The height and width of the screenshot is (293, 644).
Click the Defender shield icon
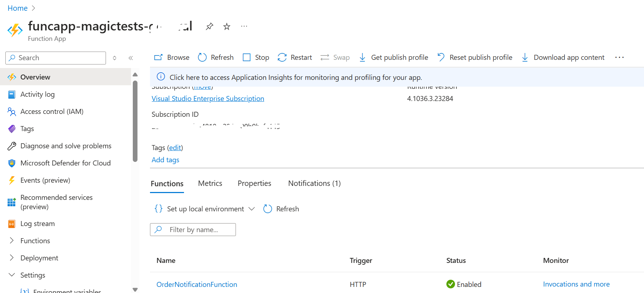pos(12,163)
